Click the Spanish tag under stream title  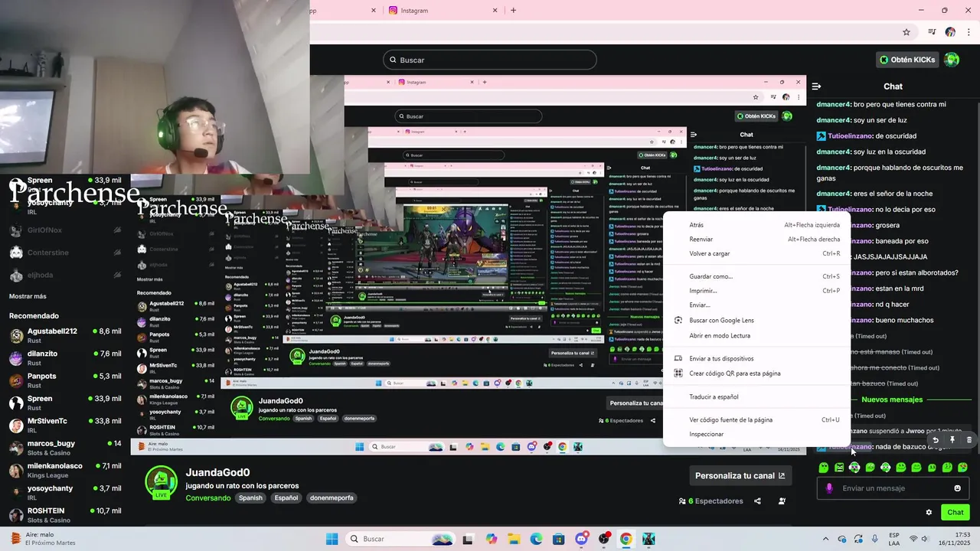click(x=250, y=497)
